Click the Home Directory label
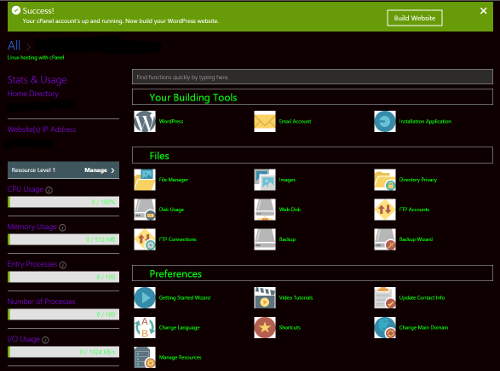The height and width of the screenshot is (371, 500). tap(33, 94)
